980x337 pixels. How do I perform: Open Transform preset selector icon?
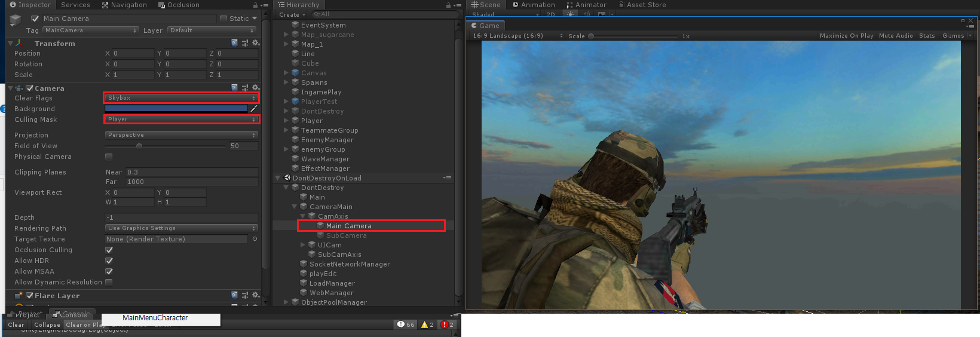245,43
